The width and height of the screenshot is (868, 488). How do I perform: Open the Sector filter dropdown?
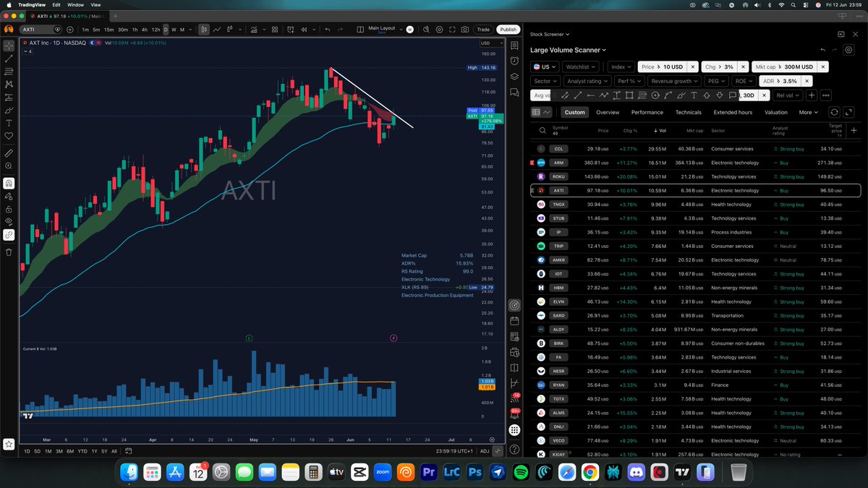(545, 81)
